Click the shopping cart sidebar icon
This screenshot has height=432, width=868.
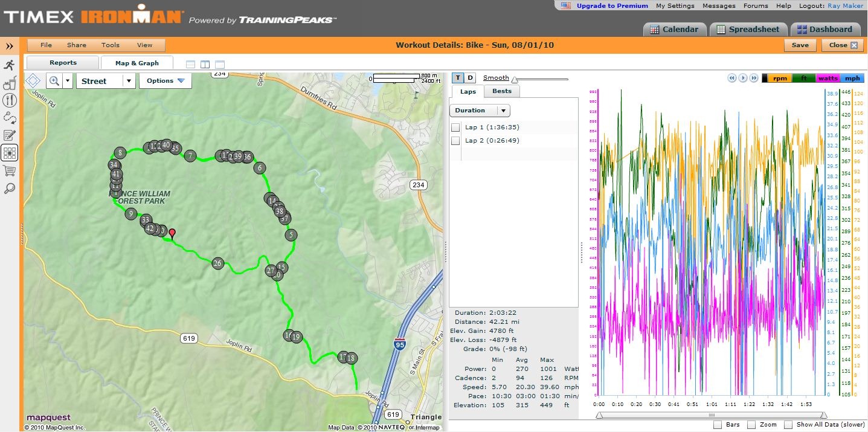[x=9, y=171]
